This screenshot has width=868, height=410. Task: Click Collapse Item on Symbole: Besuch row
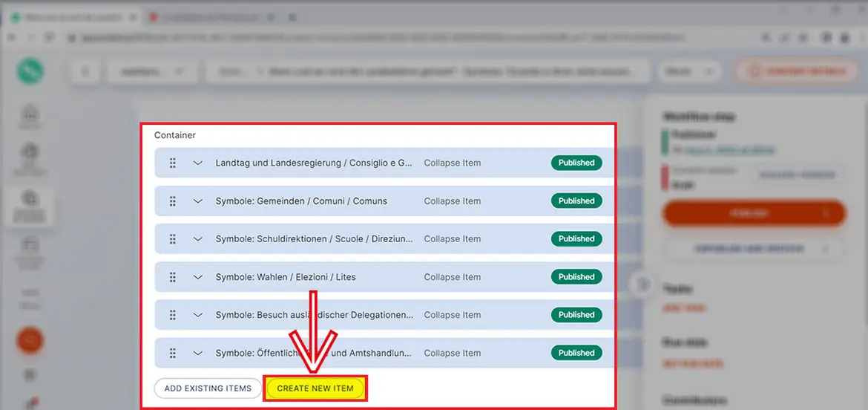pos(452,315)
